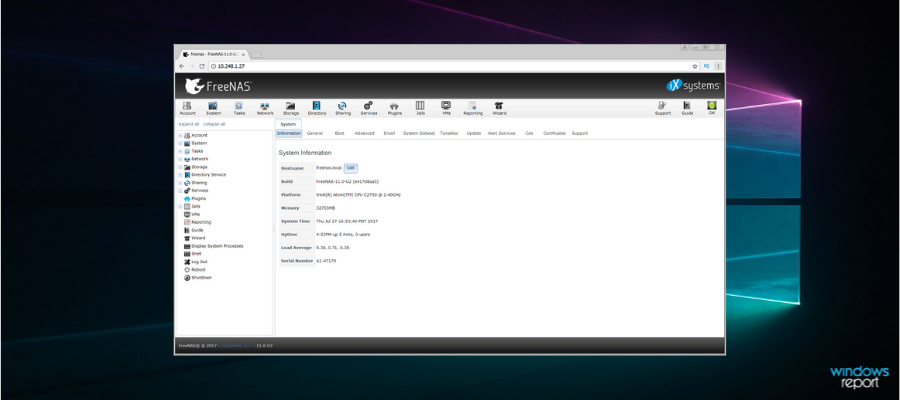900x400 pixels.
Task: Expand the Directory Service node in sidebar
Action: (180, 174)
